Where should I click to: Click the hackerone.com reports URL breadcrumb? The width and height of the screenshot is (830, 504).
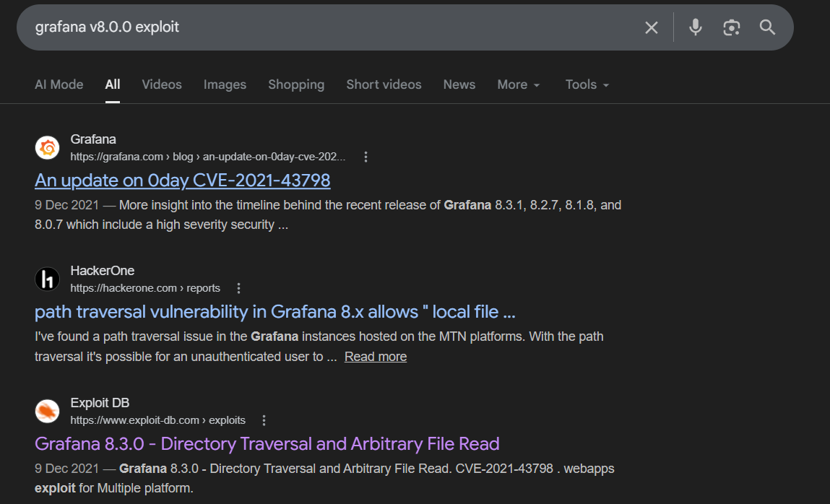[145, 288]
